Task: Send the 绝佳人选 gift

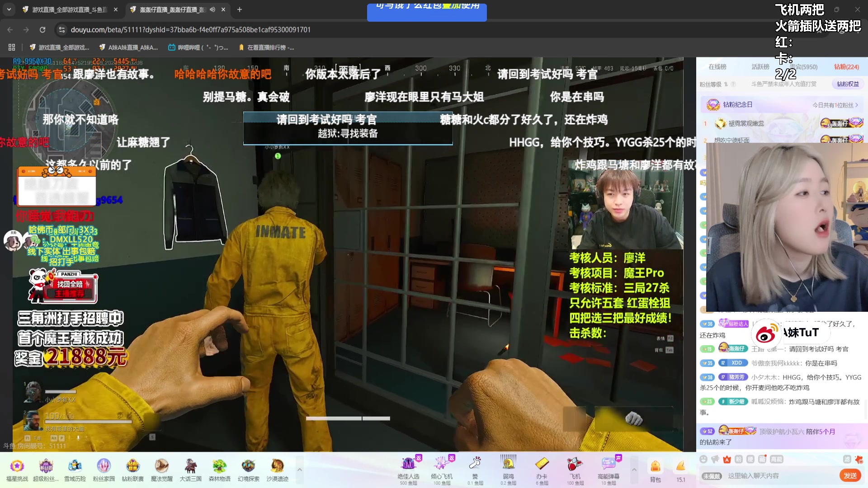Action: click(x=408, y=470)
